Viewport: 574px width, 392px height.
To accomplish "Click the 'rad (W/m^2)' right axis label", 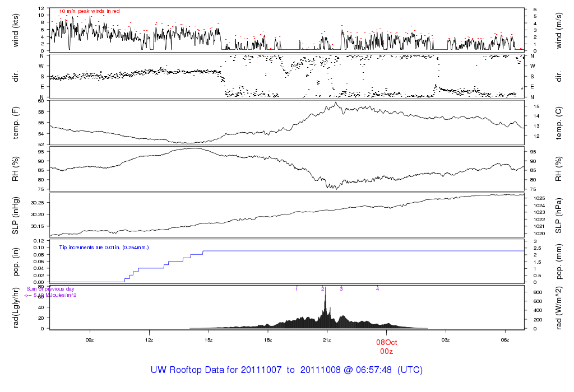I will click(x=559, y=308).
